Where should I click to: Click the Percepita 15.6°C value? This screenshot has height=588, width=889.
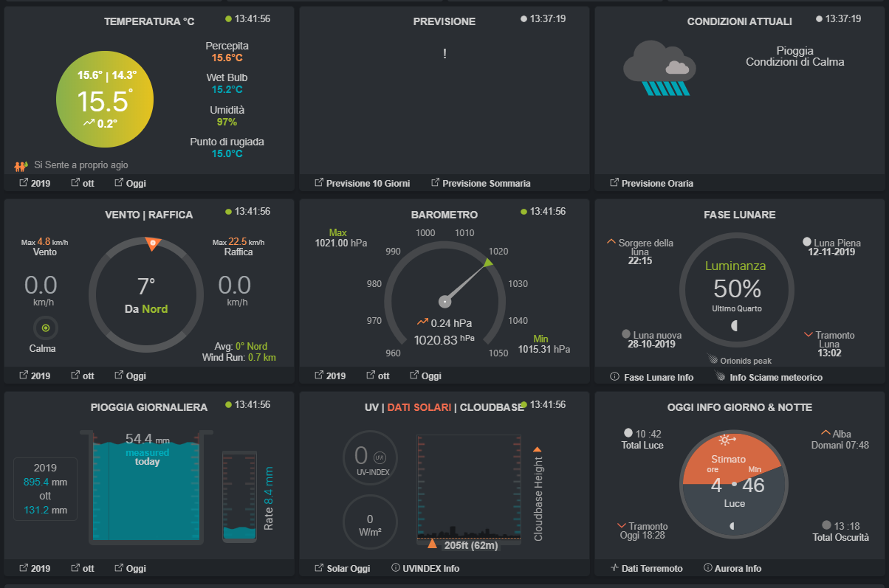227,58
